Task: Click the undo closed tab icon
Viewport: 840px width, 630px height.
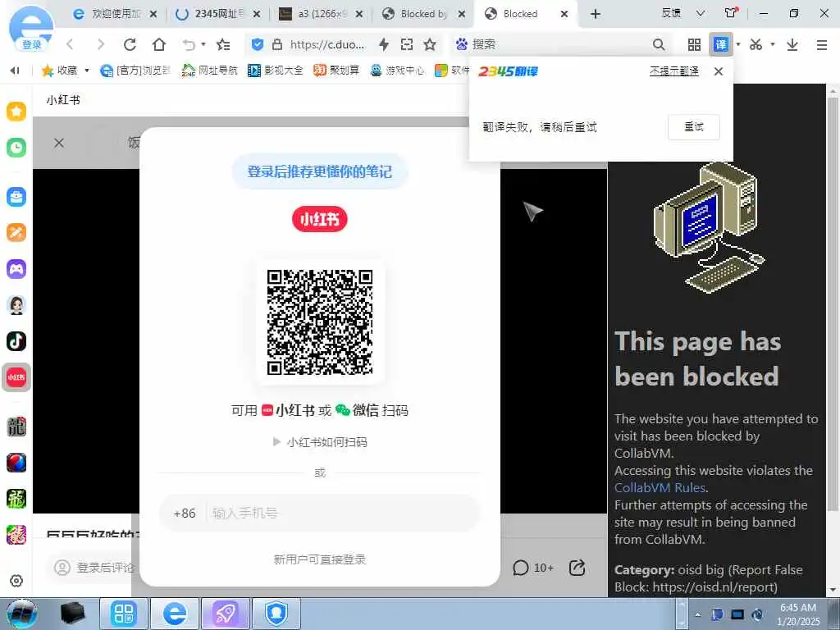Action: click(189, 44)
